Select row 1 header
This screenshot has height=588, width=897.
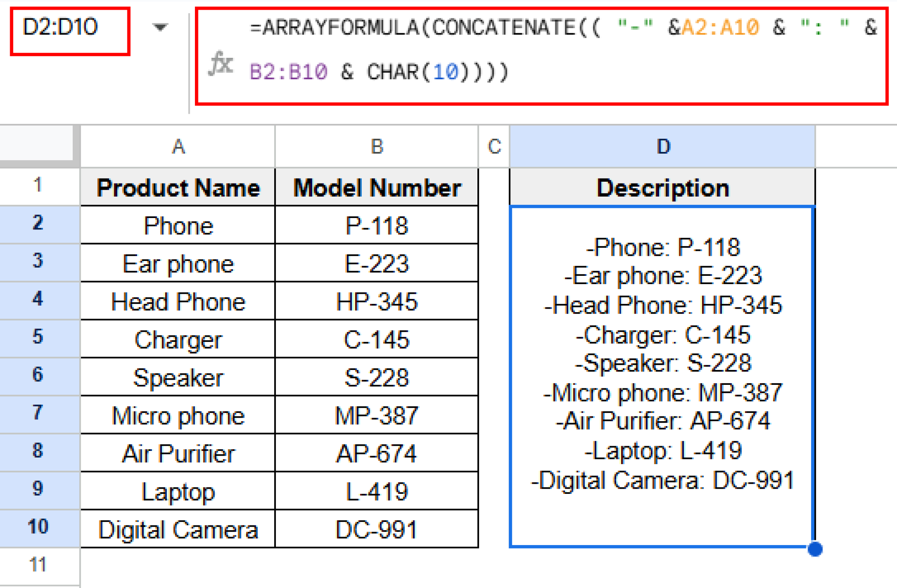37,186
